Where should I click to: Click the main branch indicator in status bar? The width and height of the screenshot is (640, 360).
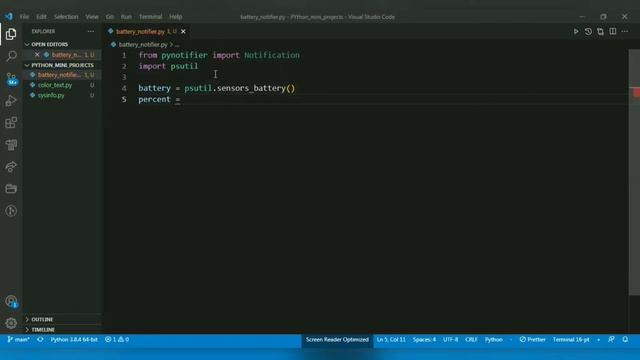pyautogui.click(x=18, y=340)
